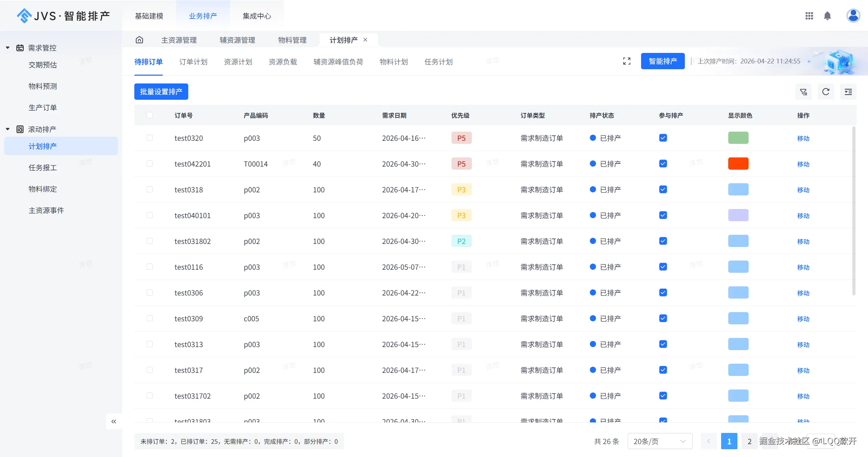Refresh the order list
Screen dimensions: 868x457
(826, 92)
